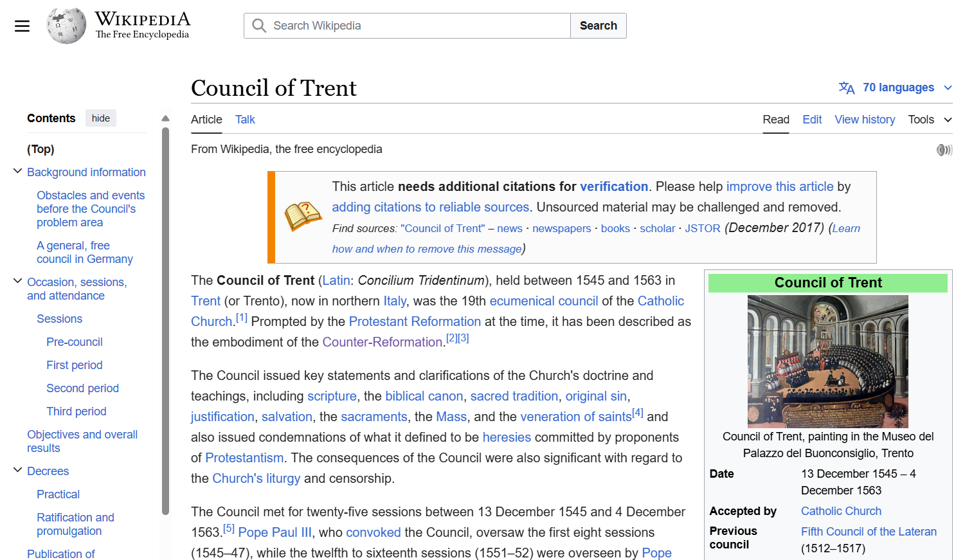Click citation reference [1]
This screenshot has width=974, height=560.
(x=241, y=318)
